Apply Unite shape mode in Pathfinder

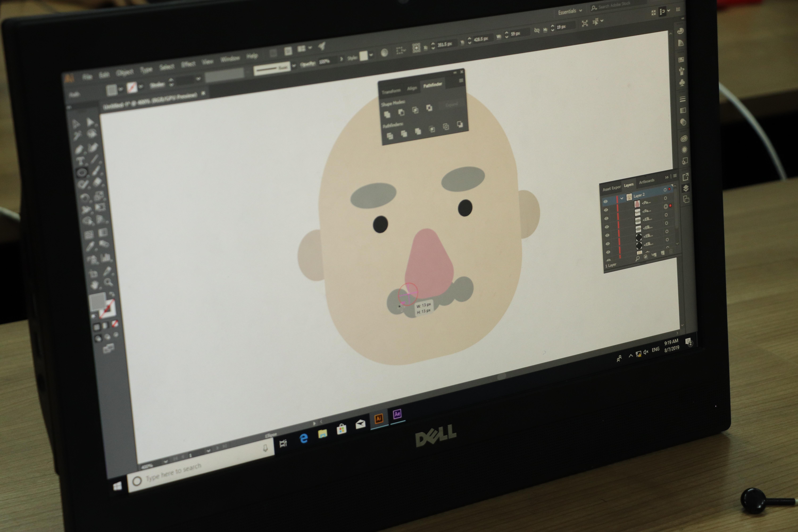(x=387, y=115)
